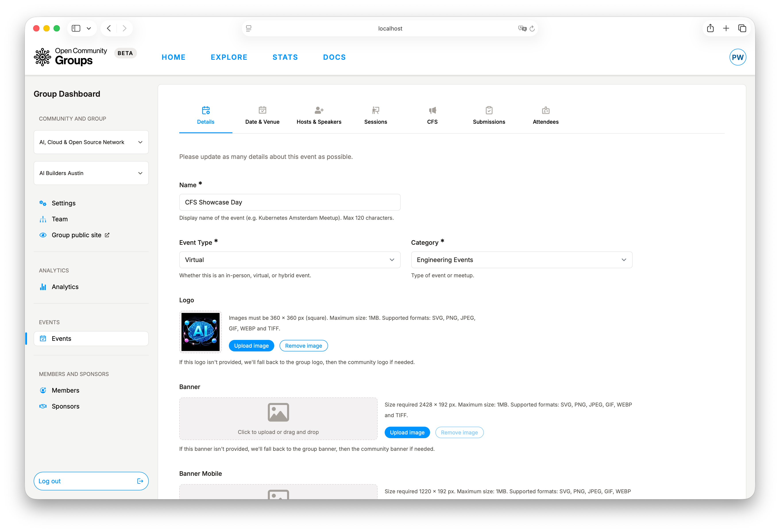Click the translate icon in address bar

pyautogui.click(x=522, y=29)
